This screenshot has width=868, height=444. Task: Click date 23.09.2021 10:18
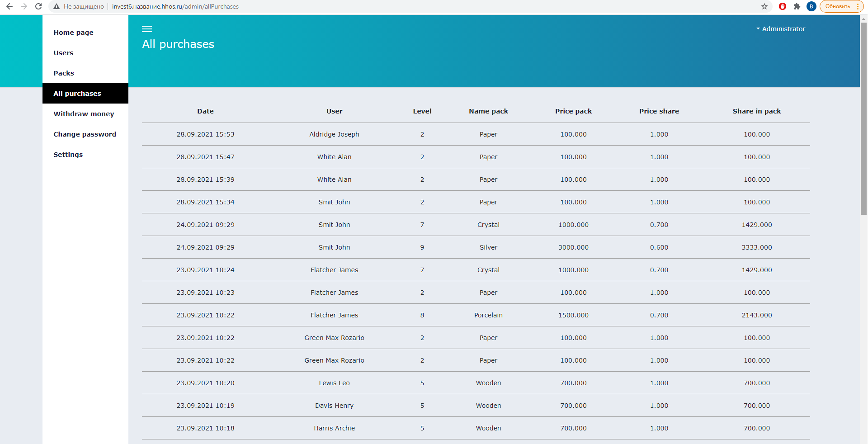pyautogui.click(x=205, y=428)
